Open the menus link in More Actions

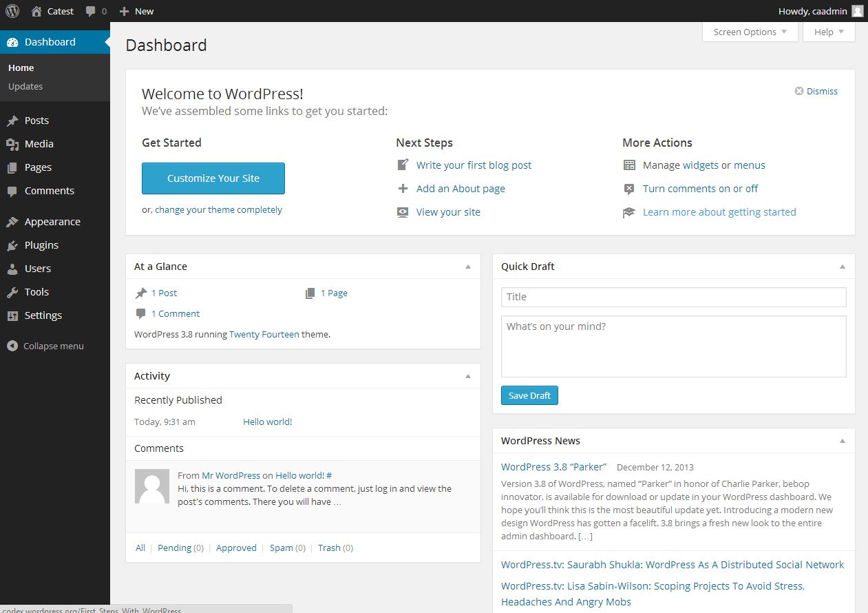[750, 165]
